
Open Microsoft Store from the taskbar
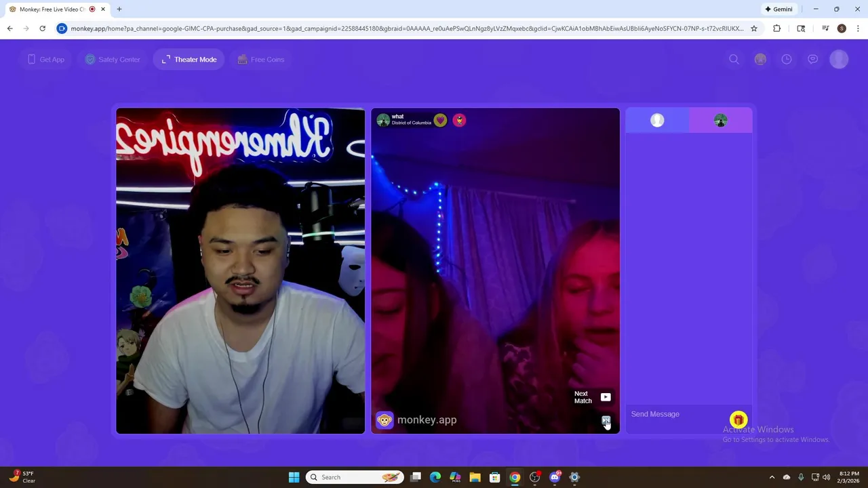pyautogui.click(x=495, y=477)
